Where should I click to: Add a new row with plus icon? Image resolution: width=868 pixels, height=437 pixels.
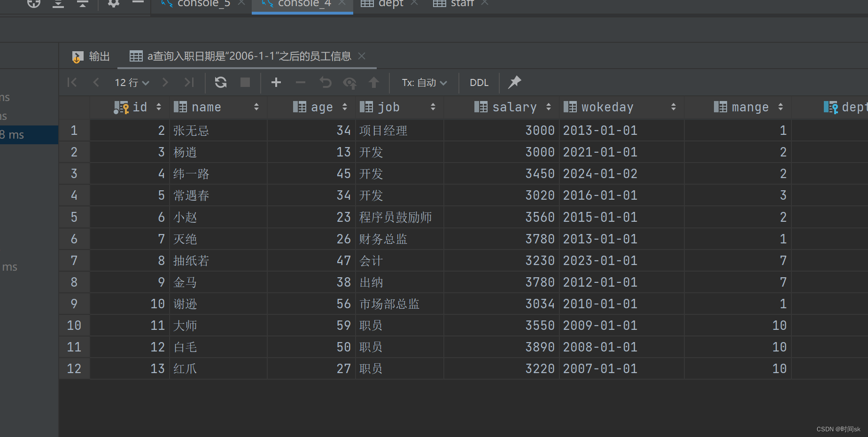(x=276, y=83)
